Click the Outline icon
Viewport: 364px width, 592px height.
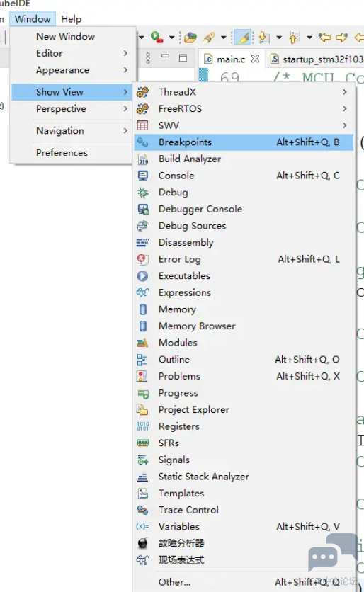[x=142, y=360]
